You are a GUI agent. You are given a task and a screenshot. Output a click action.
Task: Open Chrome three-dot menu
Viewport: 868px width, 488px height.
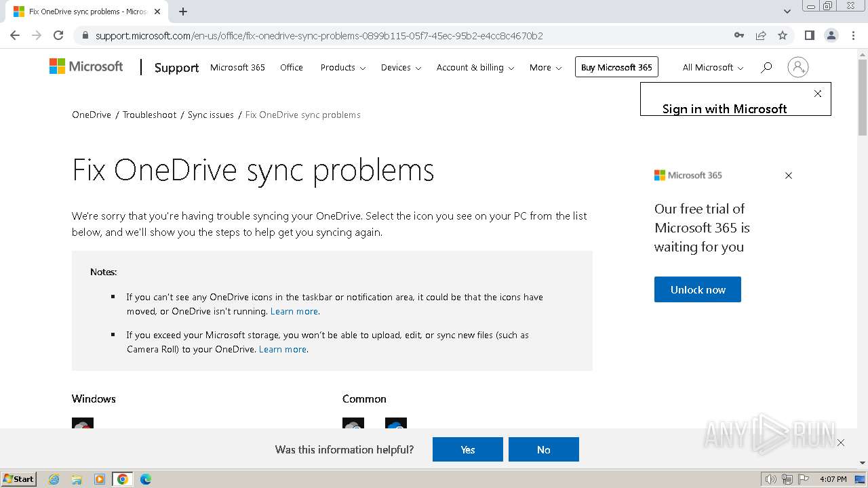pyautogui.click(x=853, y=35)
